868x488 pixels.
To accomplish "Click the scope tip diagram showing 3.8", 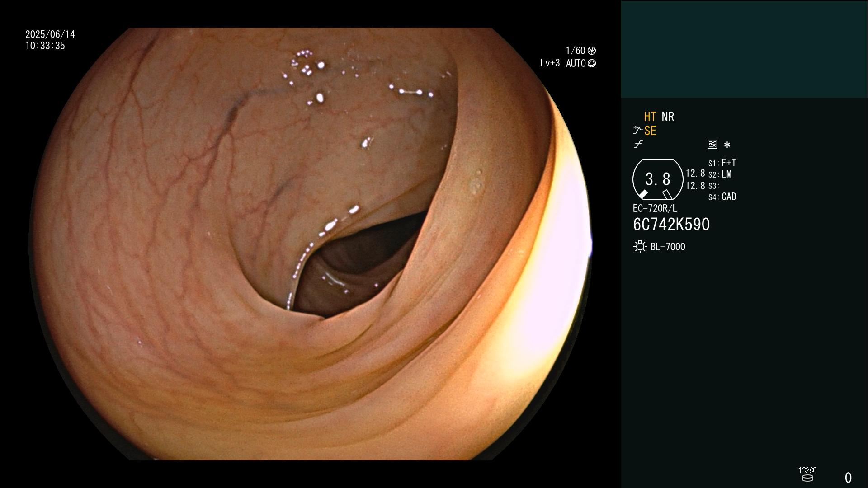I will [x=658, y=179].
